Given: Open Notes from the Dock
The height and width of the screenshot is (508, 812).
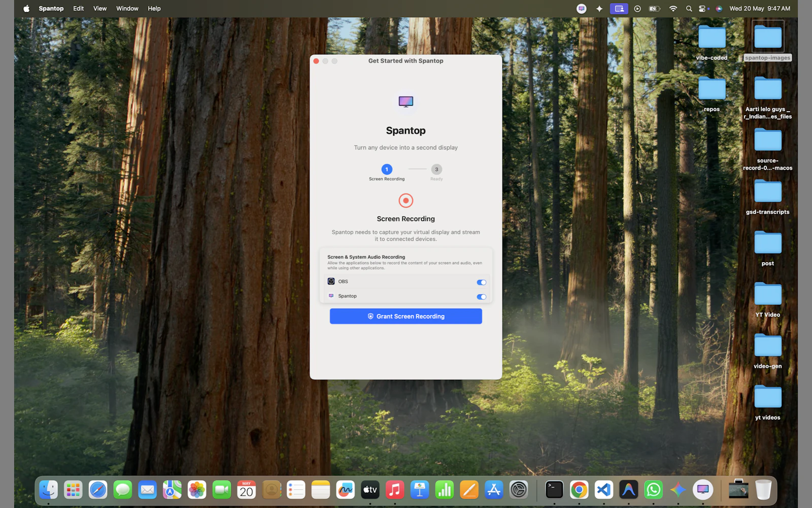Looking at the screenshot, I should coord(321,490).
